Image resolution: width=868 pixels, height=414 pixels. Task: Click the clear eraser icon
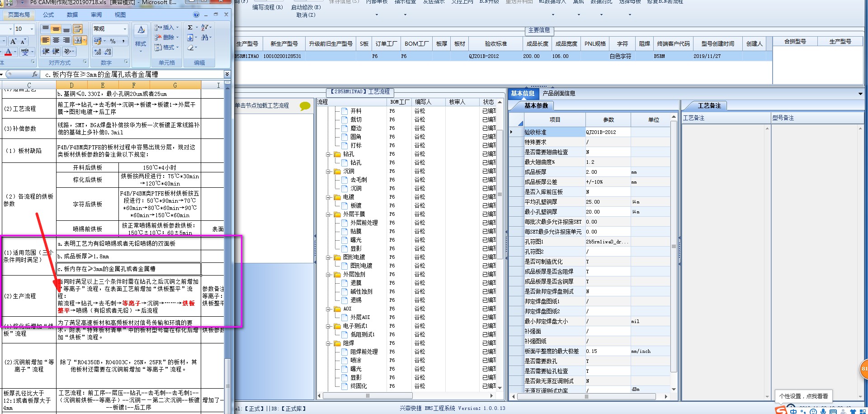click(x=190, y=48)
